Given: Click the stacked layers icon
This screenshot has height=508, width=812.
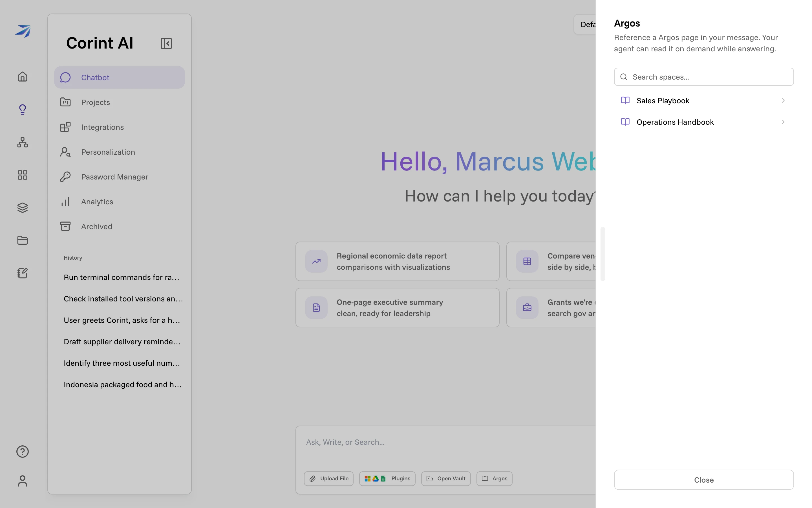Looking at the screenshot, I should pos(23,208).
